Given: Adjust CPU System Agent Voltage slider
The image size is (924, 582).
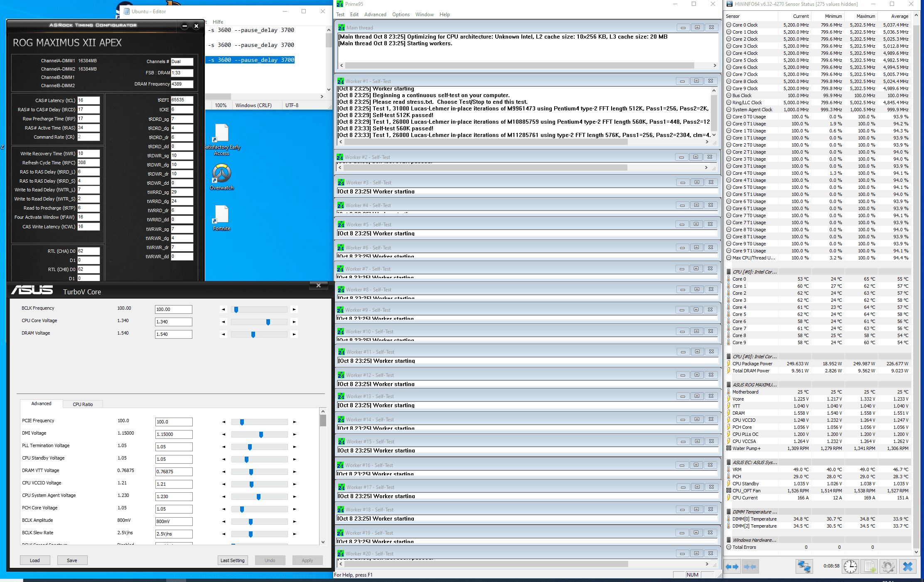Looking at the screenshot, I should point(258,497).
